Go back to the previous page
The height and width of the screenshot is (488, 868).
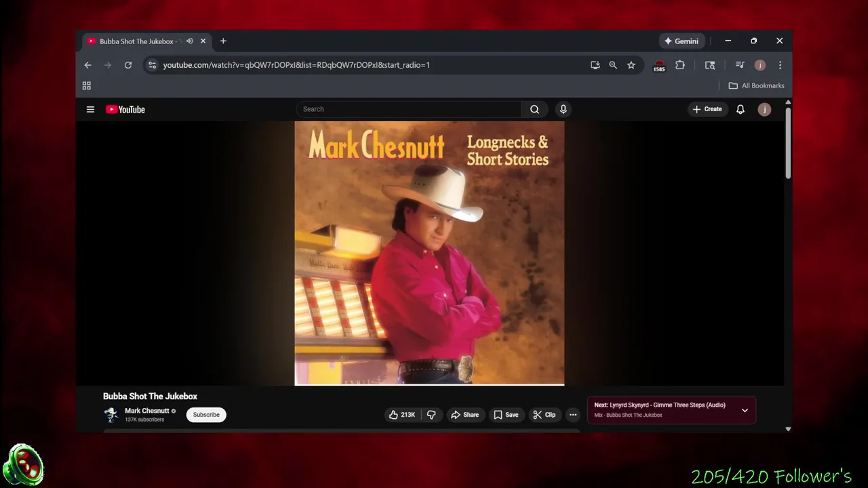tap(87, 65)
